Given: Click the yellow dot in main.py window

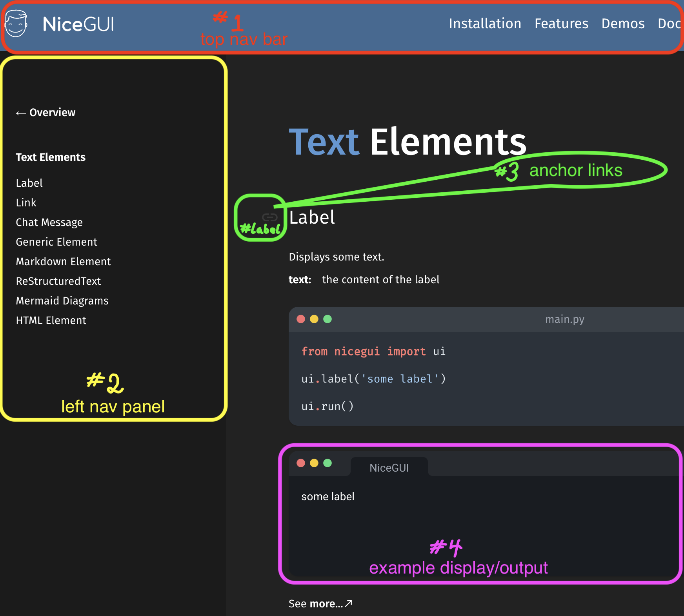Looking at the screenshot, I should coord(314,319).
